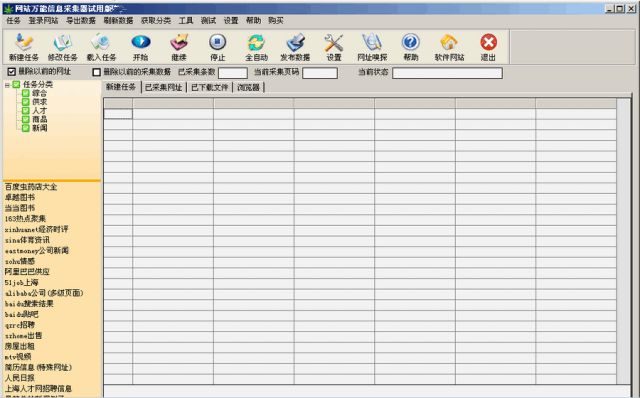
Task: Enable 删除以前的采集数据 checkbox
Action: tap(97, 72)
